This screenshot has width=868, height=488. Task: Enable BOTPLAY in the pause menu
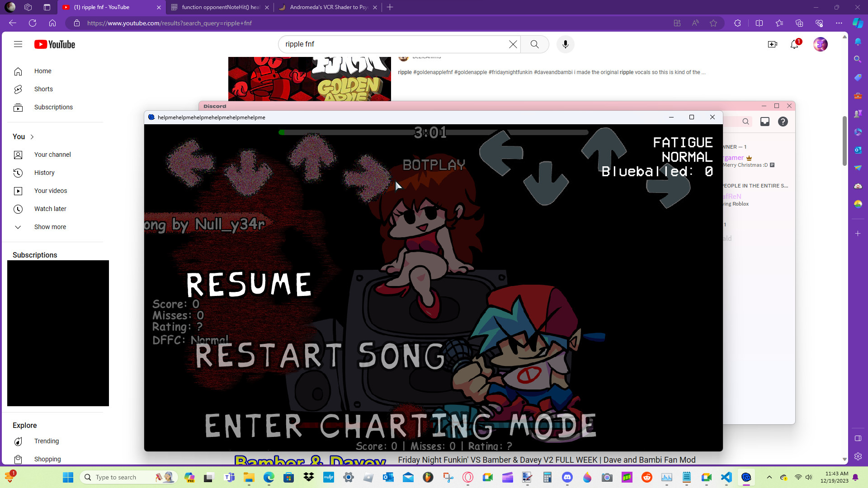click(x=434, y=165)
